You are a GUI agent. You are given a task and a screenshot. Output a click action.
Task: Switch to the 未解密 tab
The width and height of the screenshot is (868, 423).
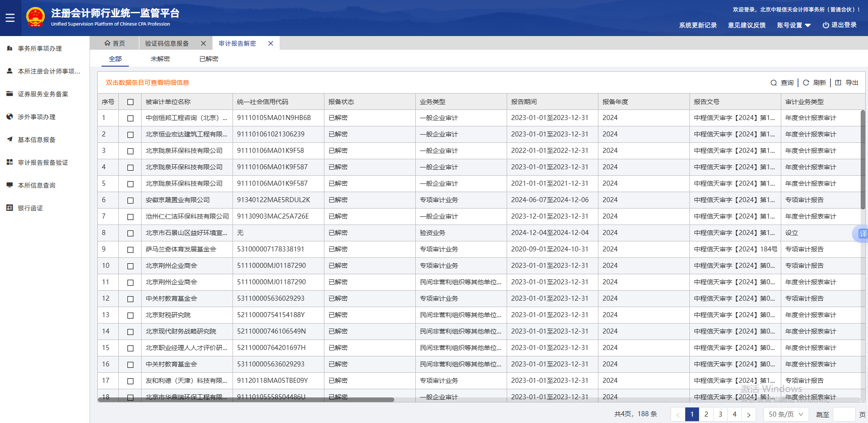point(160,59)
